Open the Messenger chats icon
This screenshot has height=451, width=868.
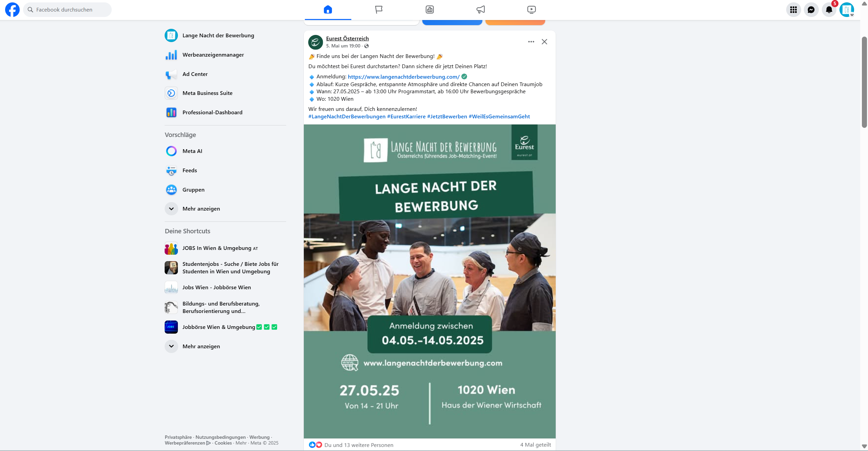tap(811, 9)
